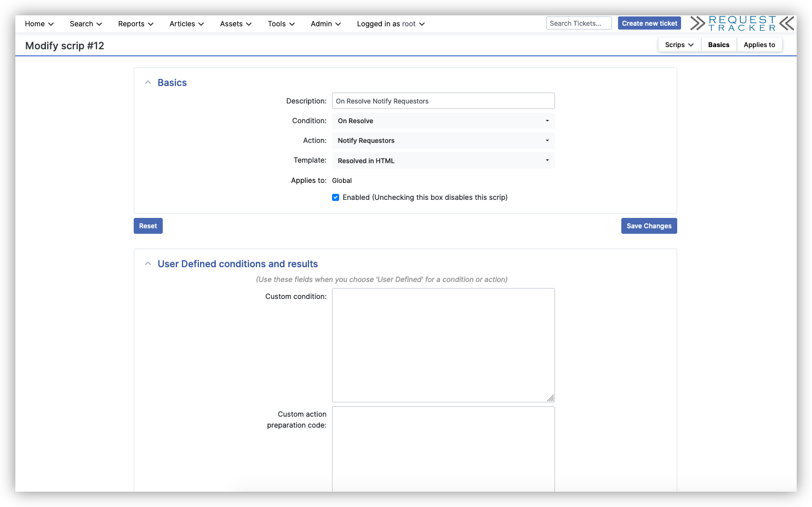Expand the Logged in as root menu
The height and width of the screenshot is (507, 812).
[390, 24]
